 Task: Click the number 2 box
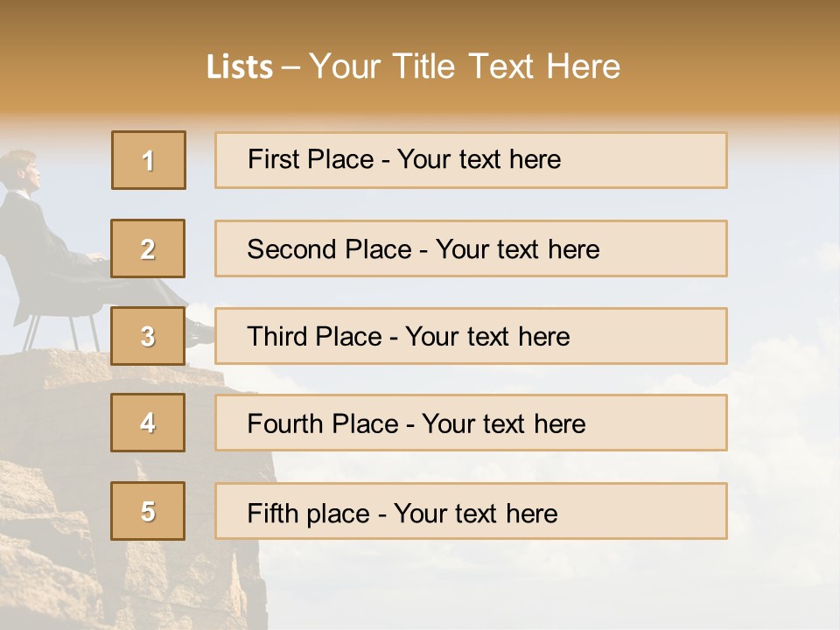coord(148,248)
